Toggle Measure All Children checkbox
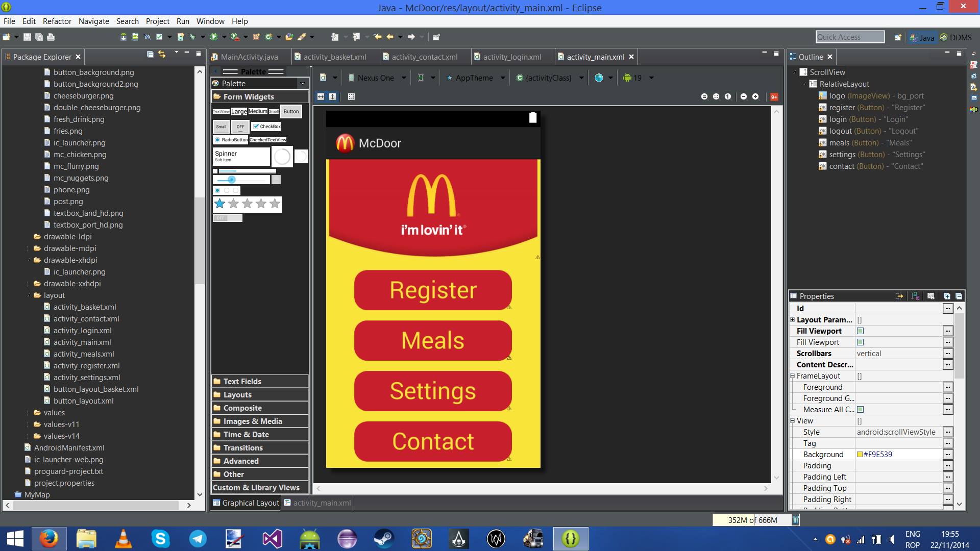 click(860, 410)
